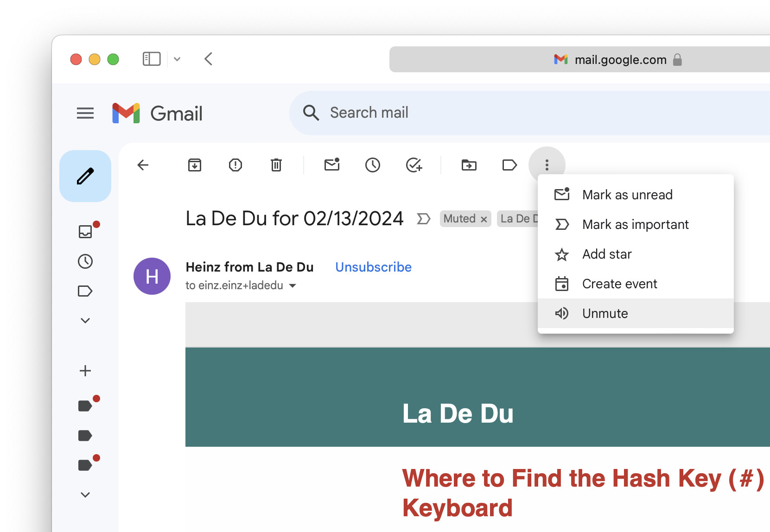Select Mark as important in the menu
The width and height of the screenshot is (770, 532).
tap(636, 224)
